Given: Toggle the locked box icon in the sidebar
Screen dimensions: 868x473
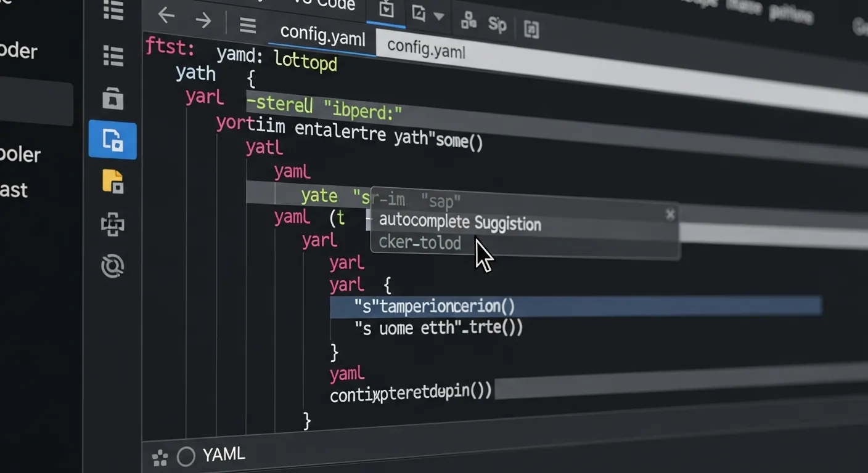Looking at the screenshot, I should [x=113, y=99].
